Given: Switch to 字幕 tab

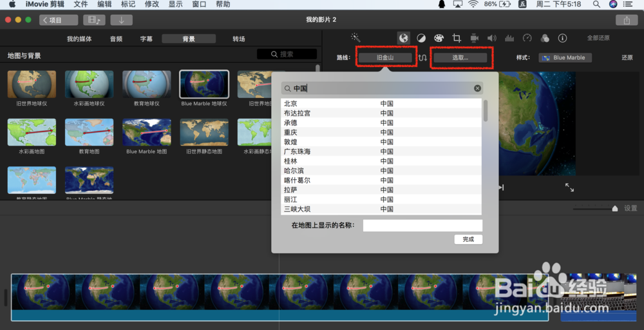Looking at the screenshot, I should 146,39.
